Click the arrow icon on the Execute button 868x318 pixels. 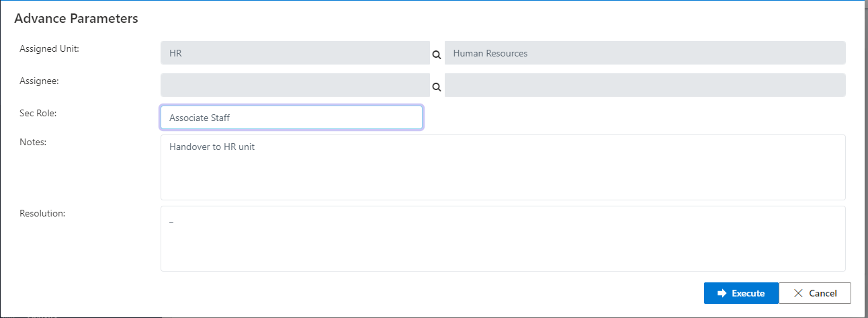722,293
